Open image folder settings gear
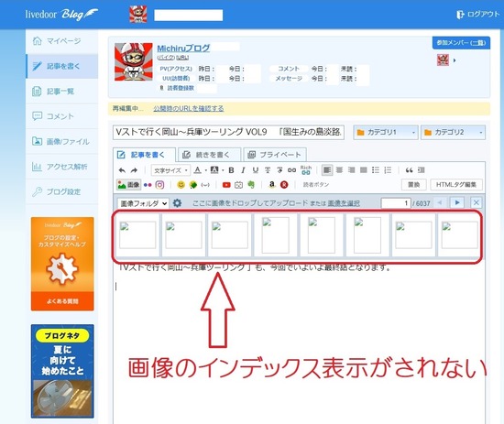This screenshot has width=504, height=424. 177,203
